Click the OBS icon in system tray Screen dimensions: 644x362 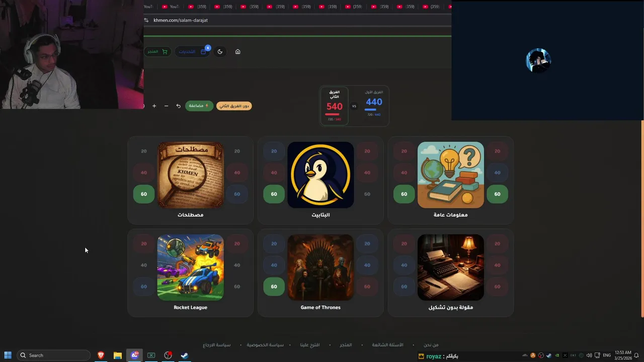click(541, 355)
